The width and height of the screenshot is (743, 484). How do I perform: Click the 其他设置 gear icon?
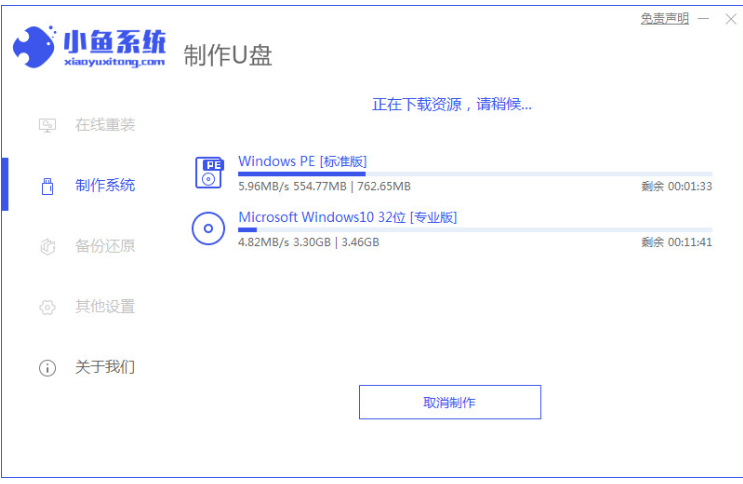click(47, 307)
